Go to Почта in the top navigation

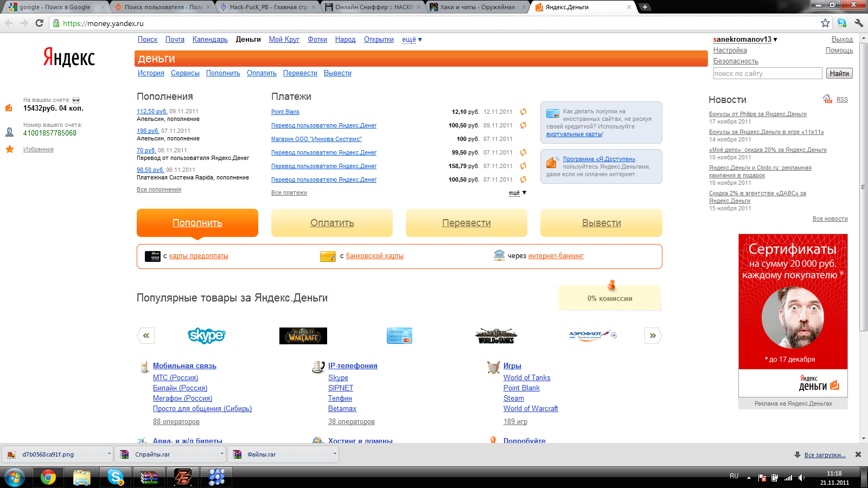point(175,40)
